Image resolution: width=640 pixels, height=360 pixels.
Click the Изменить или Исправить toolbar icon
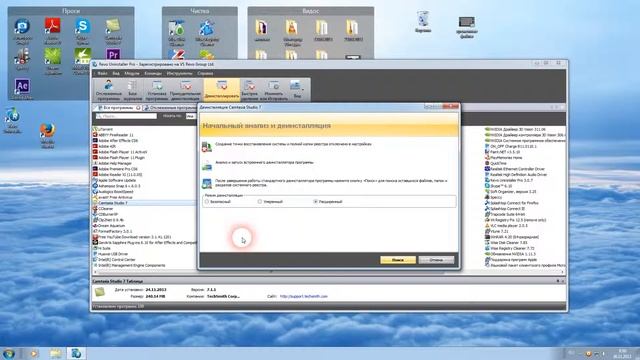(273, 90)
